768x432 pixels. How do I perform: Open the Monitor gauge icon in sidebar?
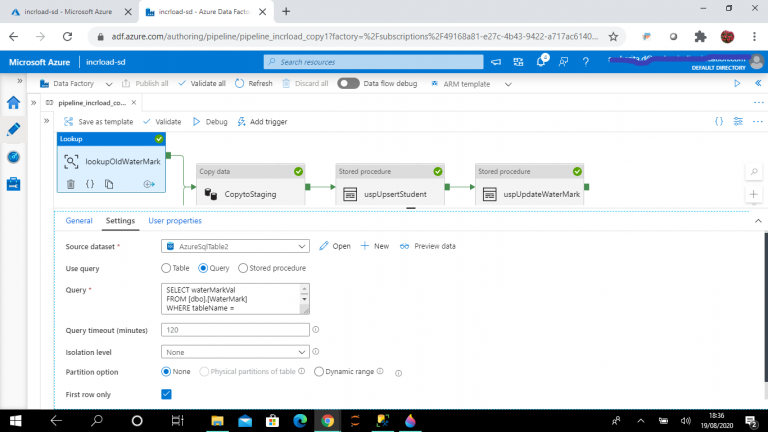click(x=13, y=157)
